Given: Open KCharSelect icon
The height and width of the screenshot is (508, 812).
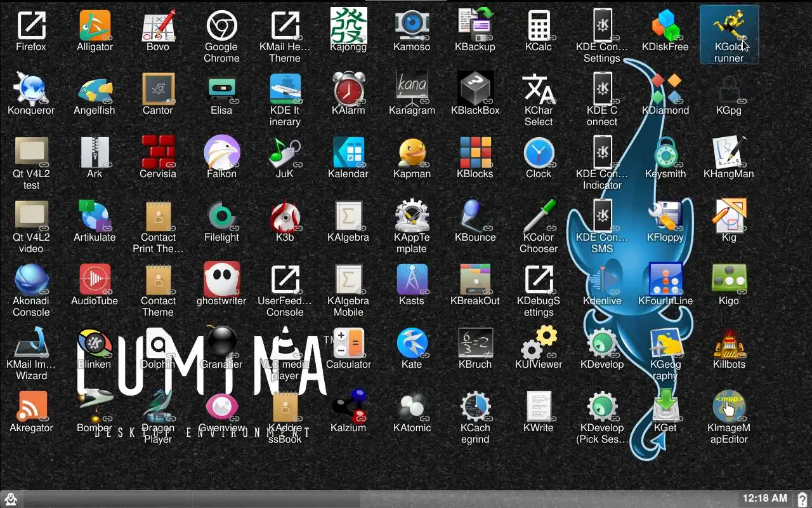Looking at the screenshot, I should pyautogui.click(x=539, y=89).
